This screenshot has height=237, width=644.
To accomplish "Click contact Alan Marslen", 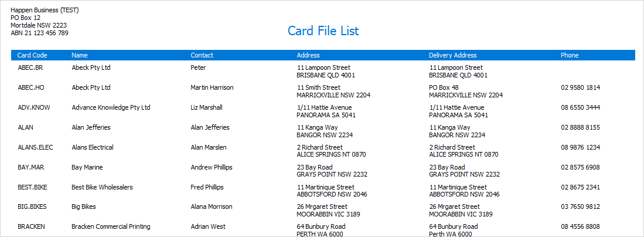I will [209, 147].
